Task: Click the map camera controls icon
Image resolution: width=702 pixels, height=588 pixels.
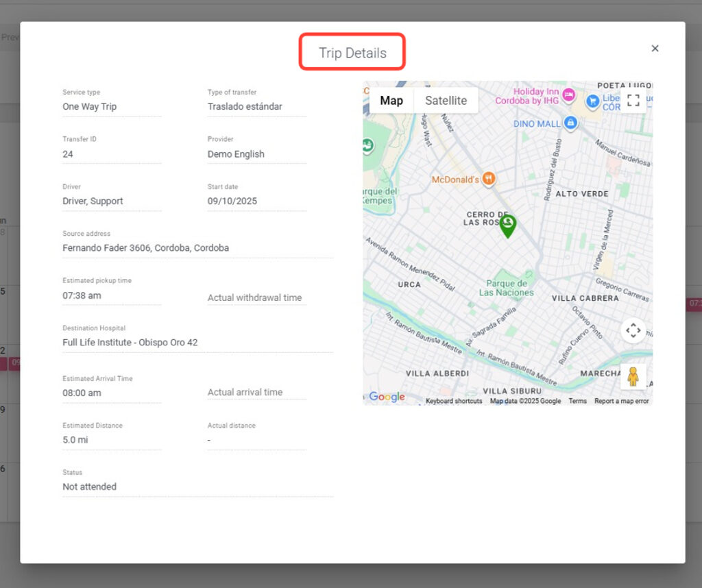Action: [x=633, y=330]
